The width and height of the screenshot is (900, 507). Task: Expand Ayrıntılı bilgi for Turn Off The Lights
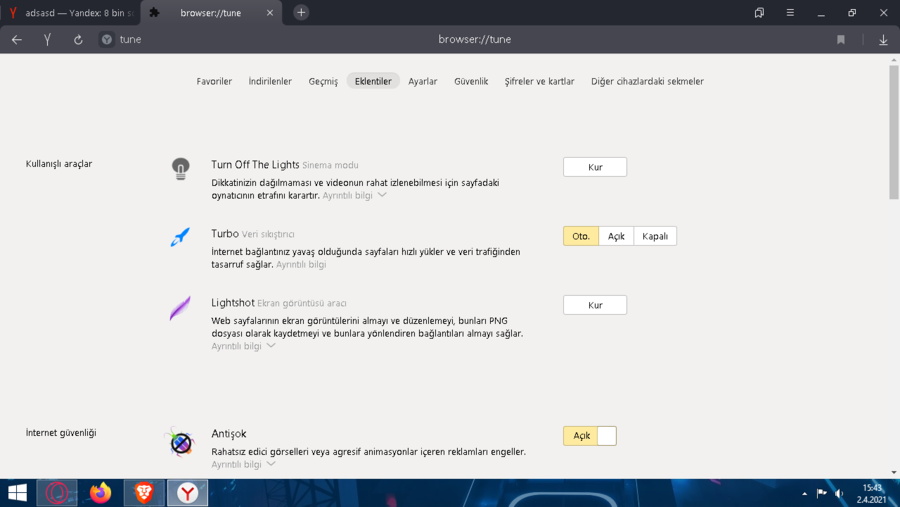(x=354, y=195)
